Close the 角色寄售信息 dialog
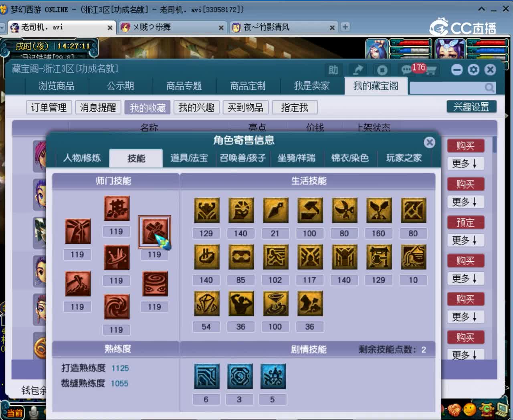This screenshot has width=513, height=420. pyautogui.click(x=429, y=142)
